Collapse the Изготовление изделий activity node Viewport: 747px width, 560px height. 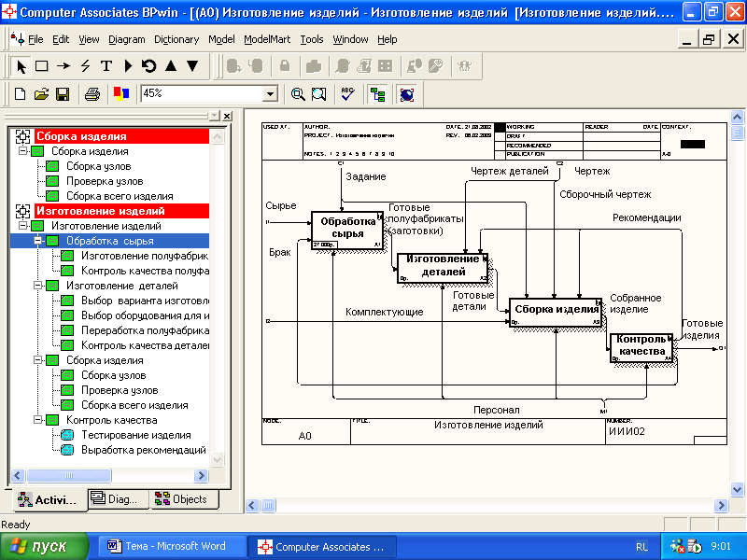(22, 225)
